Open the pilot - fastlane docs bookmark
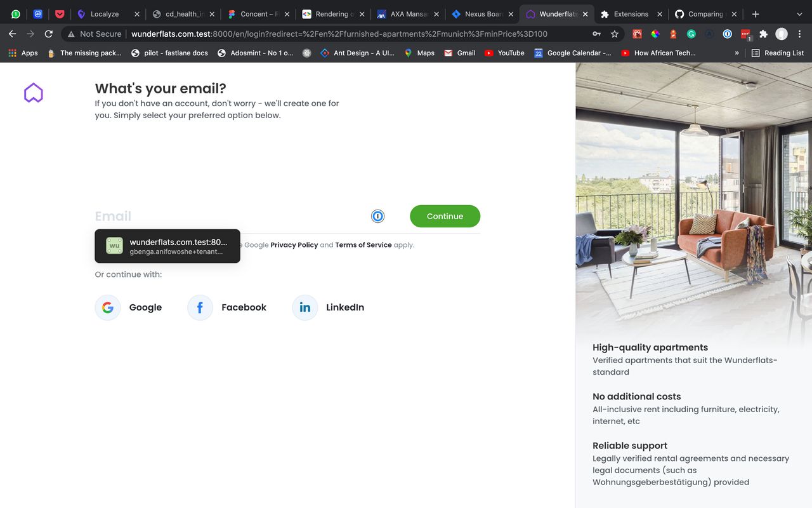 pyautogui.click(x=169, y=53)
